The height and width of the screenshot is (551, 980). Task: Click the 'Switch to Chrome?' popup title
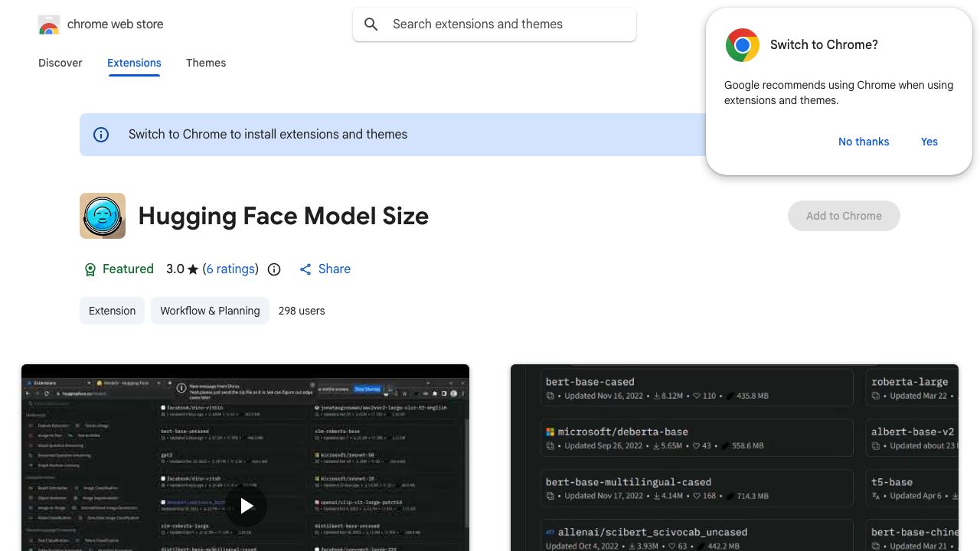(824, 45)
